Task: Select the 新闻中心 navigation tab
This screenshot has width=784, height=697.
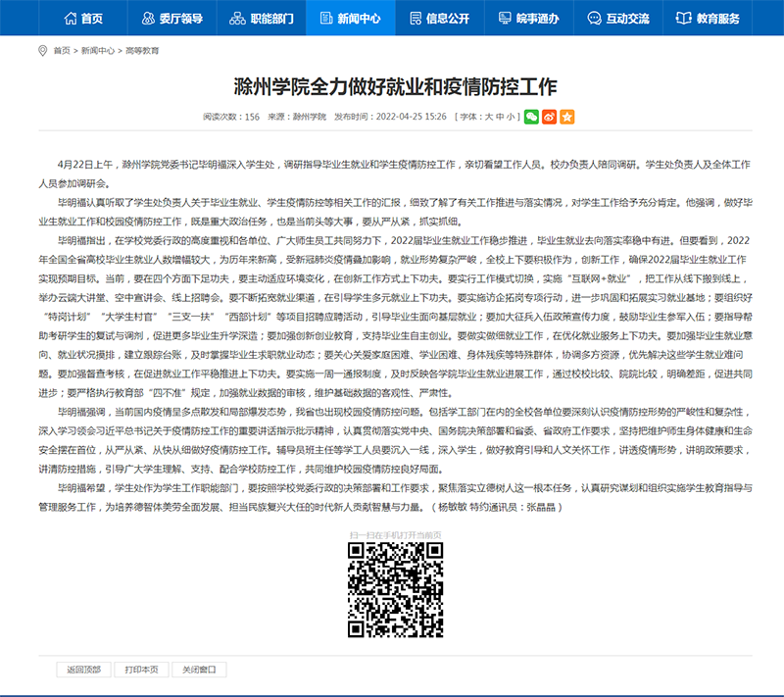Action: click(x=351, y=18)
